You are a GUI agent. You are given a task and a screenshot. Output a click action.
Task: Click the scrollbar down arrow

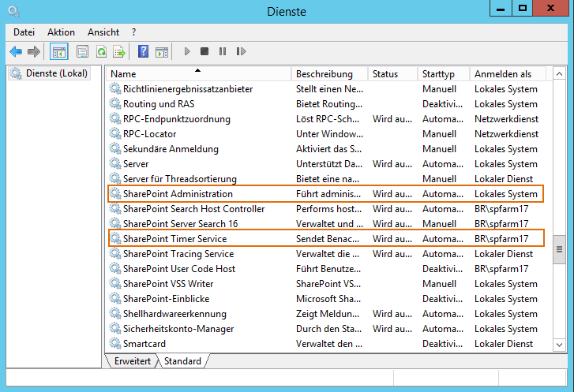[559, 345]
